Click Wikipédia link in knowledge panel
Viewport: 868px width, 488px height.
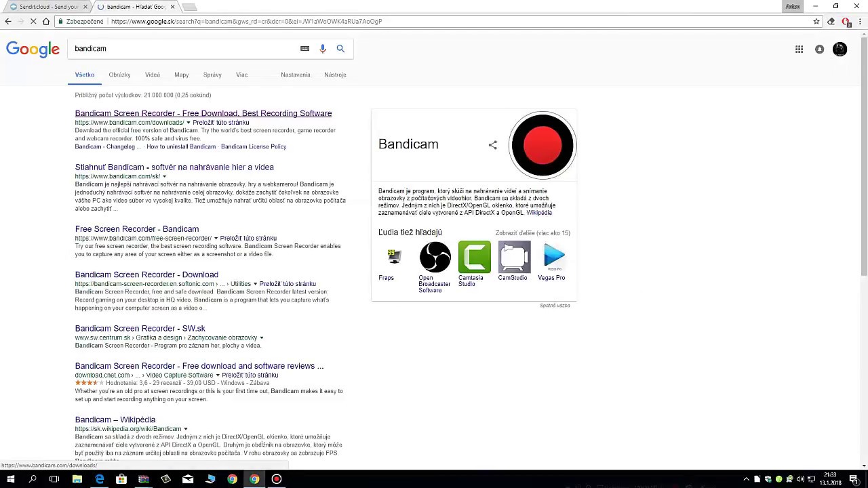coord(539,213)
